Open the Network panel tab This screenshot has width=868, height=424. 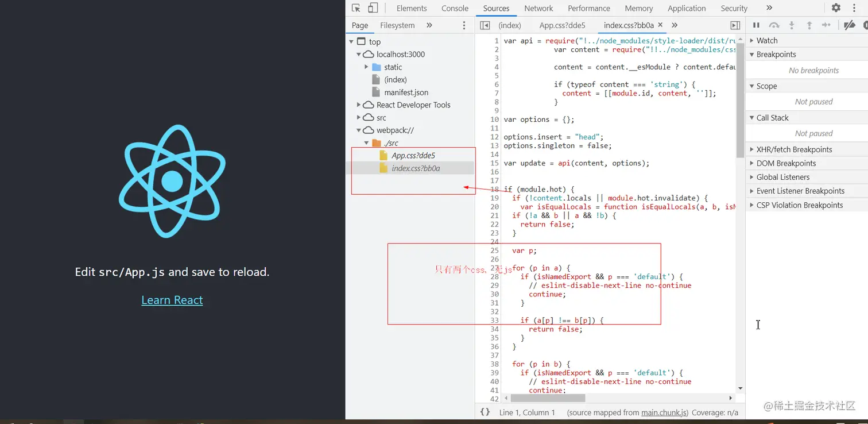538,8
